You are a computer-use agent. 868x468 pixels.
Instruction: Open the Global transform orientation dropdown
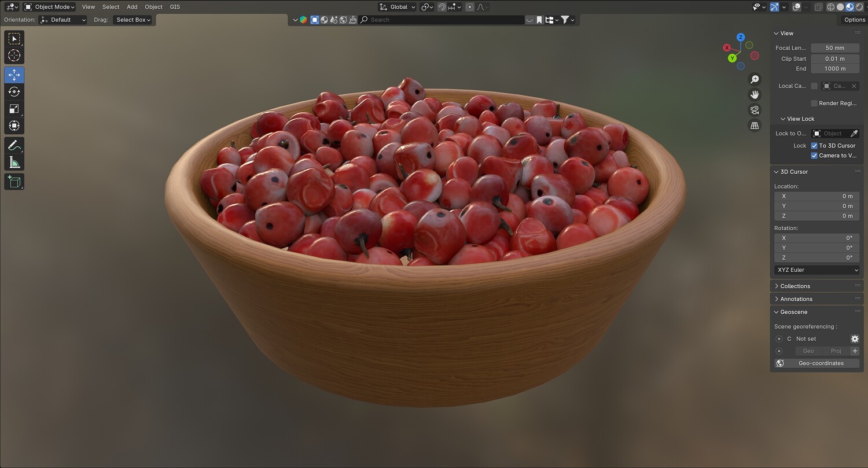click(398, 7)
